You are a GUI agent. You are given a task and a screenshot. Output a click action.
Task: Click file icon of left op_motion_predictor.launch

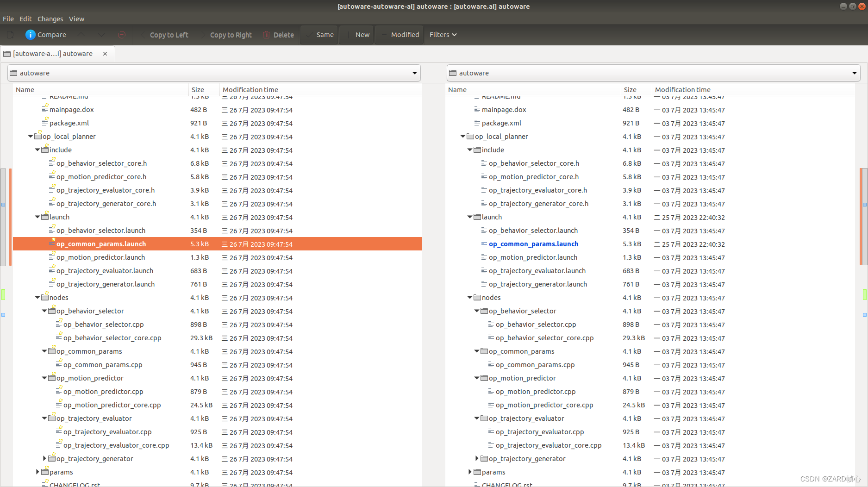tap(52, 257)
